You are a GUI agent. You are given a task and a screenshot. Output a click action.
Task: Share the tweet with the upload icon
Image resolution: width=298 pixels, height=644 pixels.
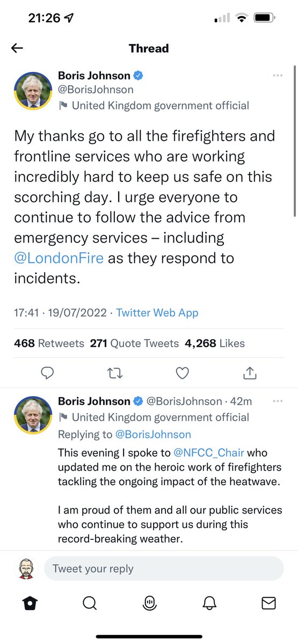(x=251, y=372)
